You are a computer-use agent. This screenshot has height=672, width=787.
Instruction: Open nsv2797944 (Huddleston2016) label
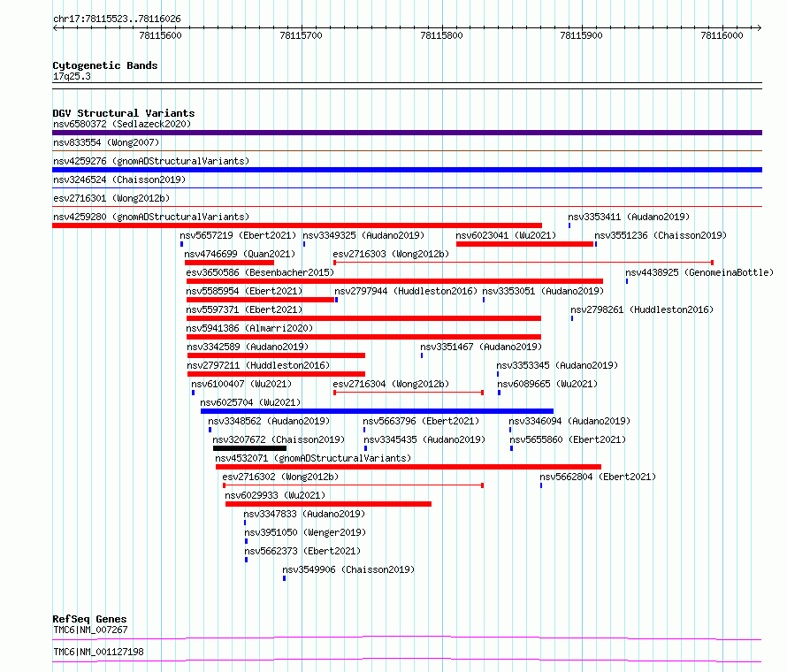(x=406, y=291)
